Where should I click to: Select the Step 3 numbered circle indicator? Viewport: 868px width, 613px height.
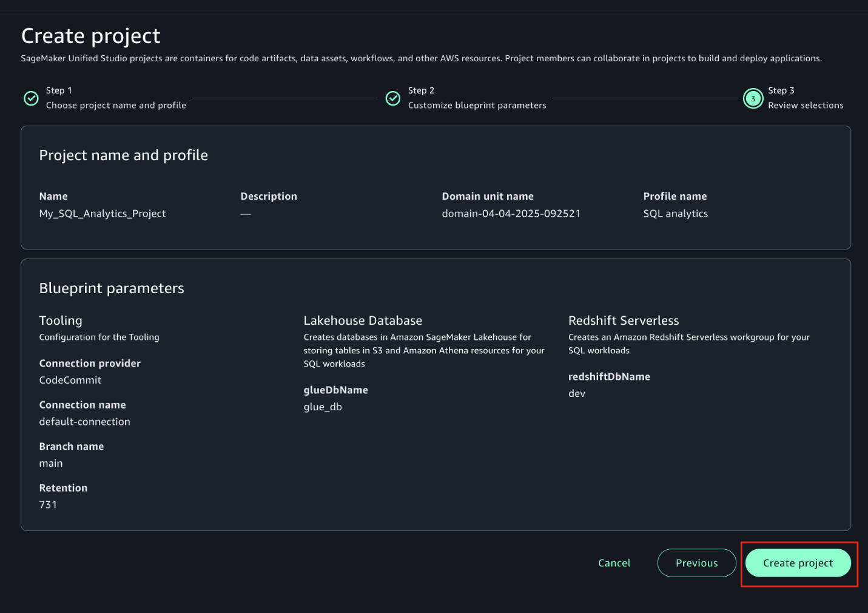click(753, 98)
